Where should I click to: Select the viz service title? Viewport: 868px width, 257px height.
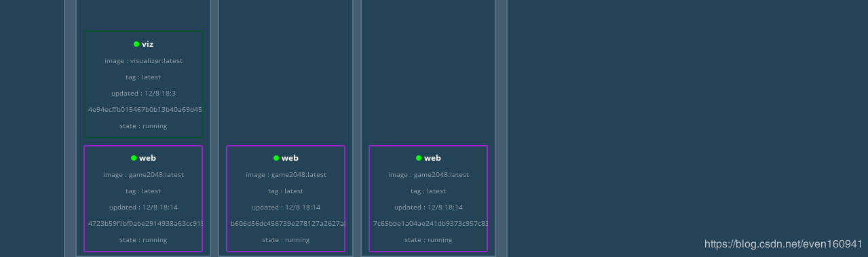(147, 44)
